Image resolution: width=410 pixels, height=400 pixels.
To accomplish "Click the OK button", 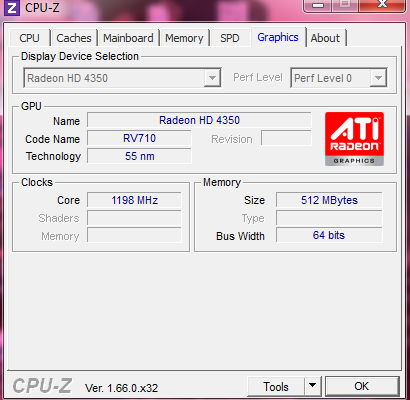I will [x=362, y=386].
